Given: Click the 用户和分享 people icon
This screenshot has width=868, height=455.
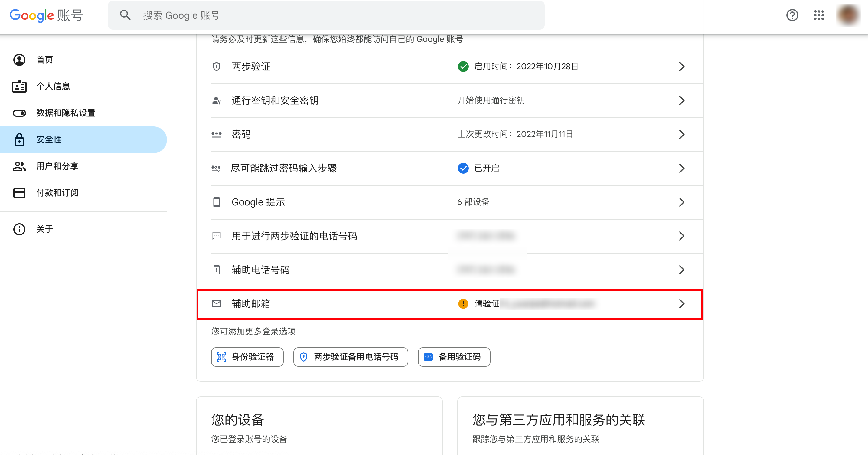Looking at the screenshot, I should (19, 166).
